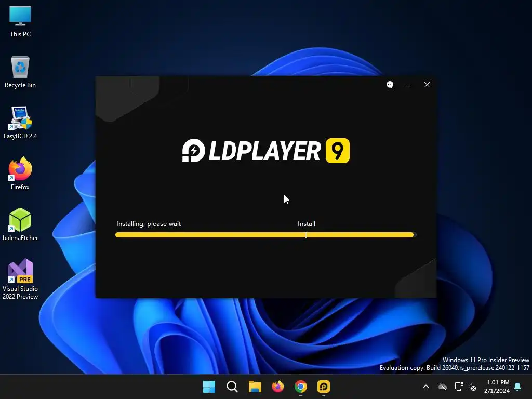Viewport: 532px width, 399px height.
Task: Open the network status tray icon
Action: pos(459,387)
